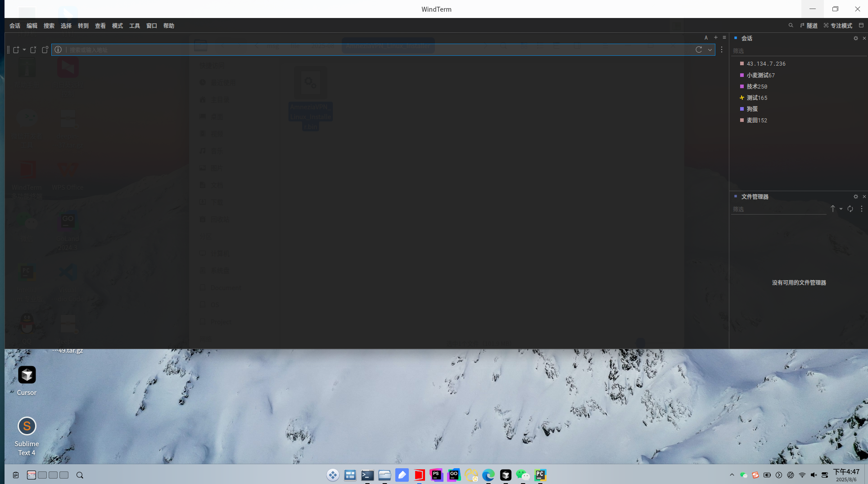Click the font size 'A' icon
The height and width of the screenshot is (484, 868).
[x=706, y=38]
